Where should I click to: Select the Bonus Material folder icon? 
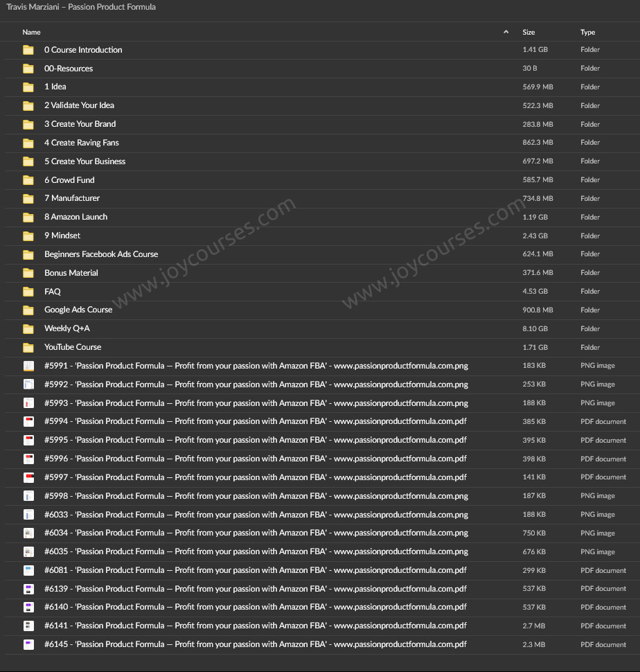28,273
